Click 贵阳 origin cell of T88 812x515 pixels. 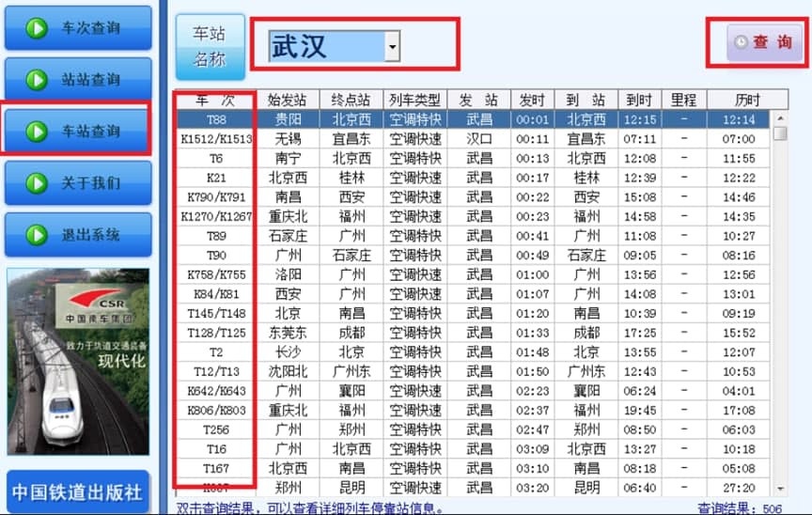288,119
